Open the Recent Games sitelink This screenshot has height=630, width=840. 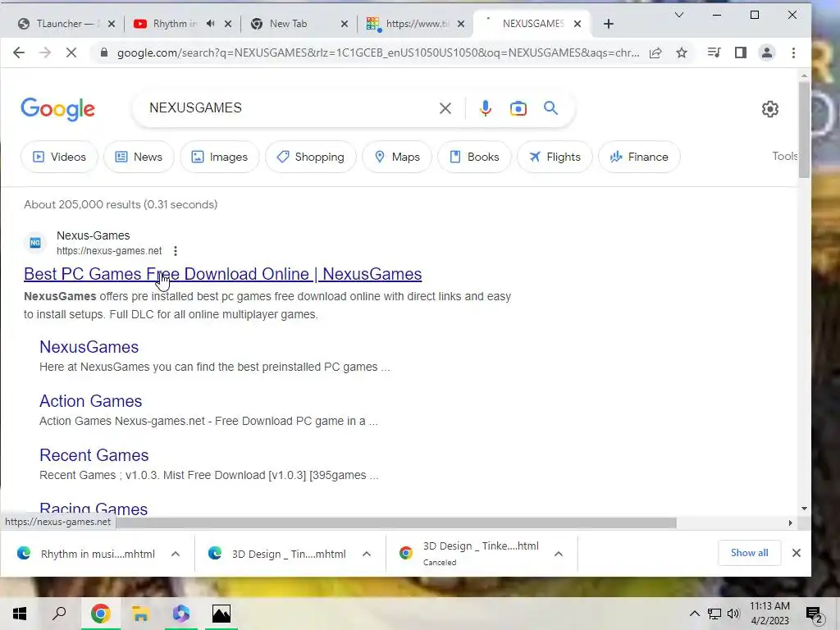[94, 454]
